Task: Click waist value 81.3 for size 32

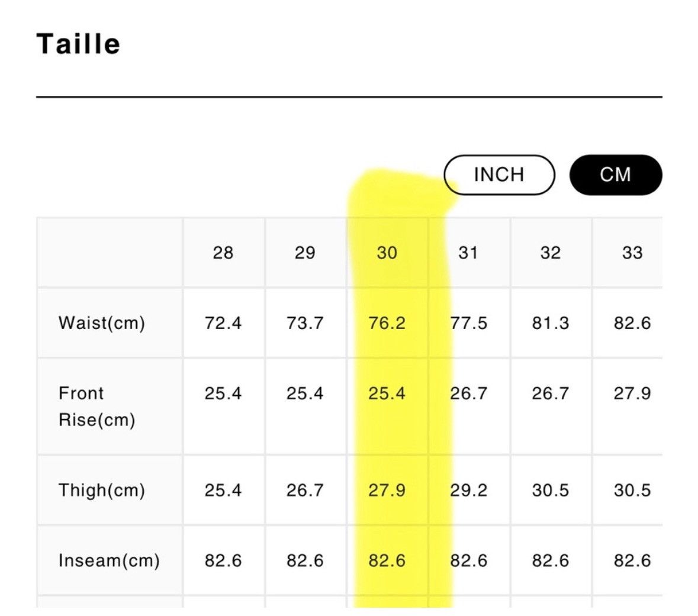Action: pyautogui.click(x=550, y=323)
